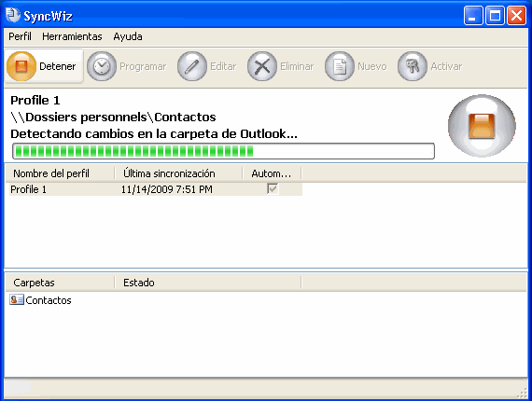The image size is (532, 401).
Task: Click the orange Detener stop icon
Action: (x=21, y=66)
